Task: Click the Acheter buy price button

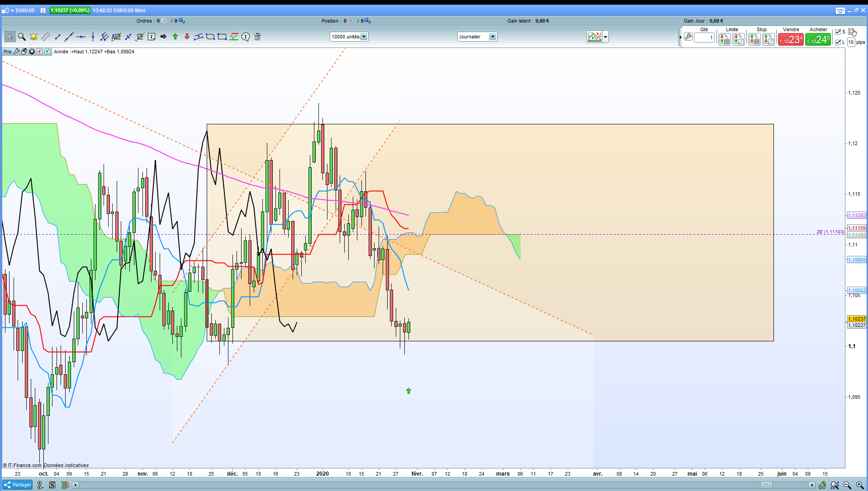Action: pyautogui.click(x=818, y=40)
